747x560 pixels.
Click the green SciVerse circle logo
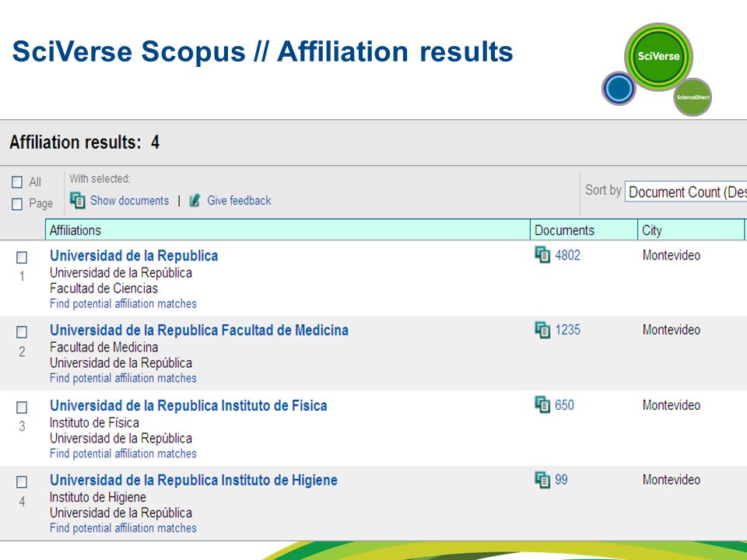click(658, 56)
